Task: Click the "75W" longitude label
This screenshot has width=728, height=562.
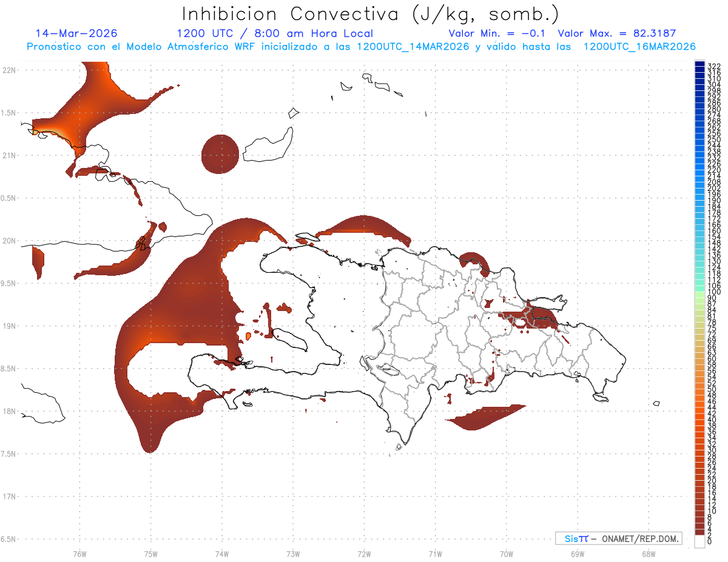Action: (x=150, y=554)
